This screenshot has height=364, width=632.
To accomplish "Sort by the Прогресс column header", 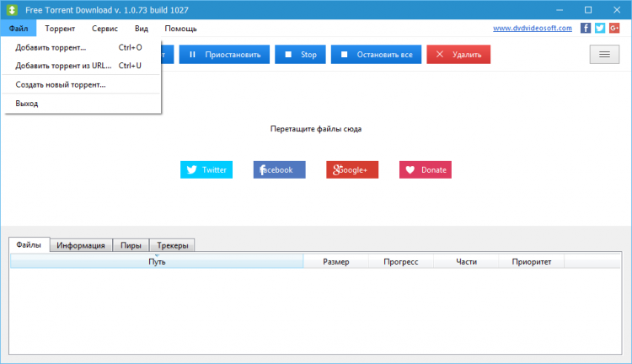I will point(400,261).
